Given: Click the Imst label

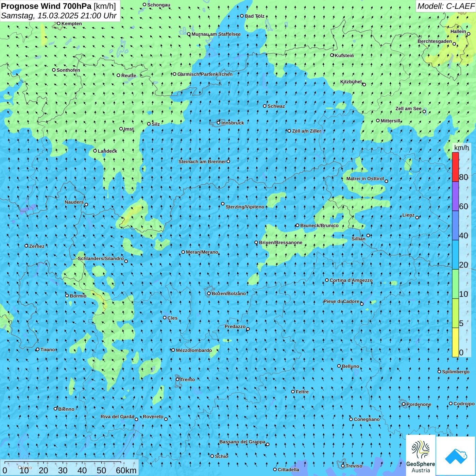Looking at the screenshot, I should [x=129, y=129].
